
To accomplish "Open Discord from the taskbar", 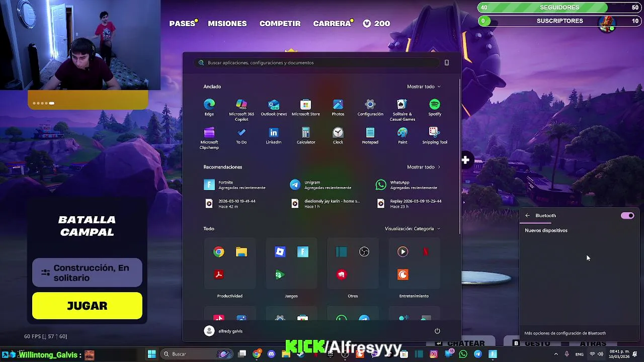I will pyautogui.click(x=272, y=354).
